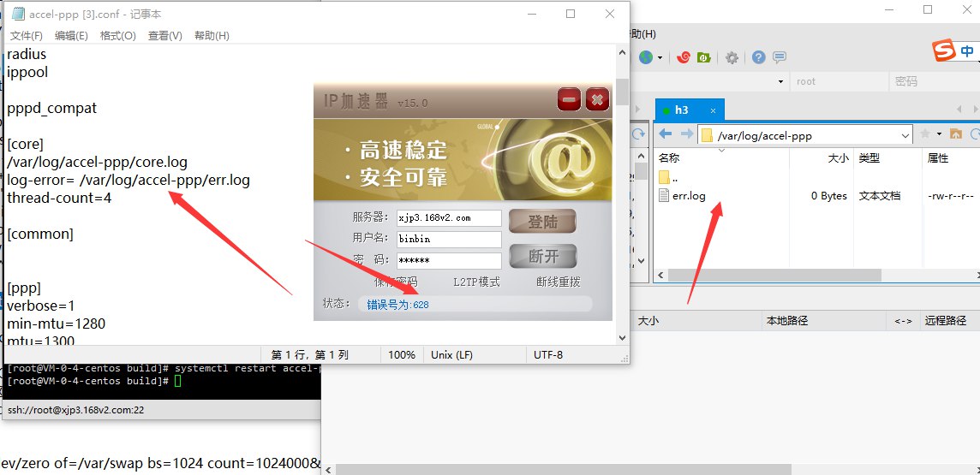Viewport: 980px width, 475px height.
Task: Open the host address dropdown arrow
Action: pyautogui.click(x=780, y=82)
